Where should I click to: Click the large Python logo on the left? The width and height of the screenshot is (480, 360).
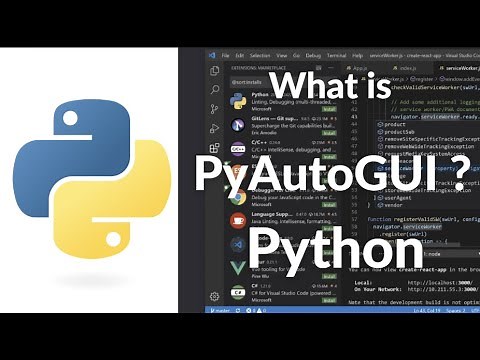92,179
